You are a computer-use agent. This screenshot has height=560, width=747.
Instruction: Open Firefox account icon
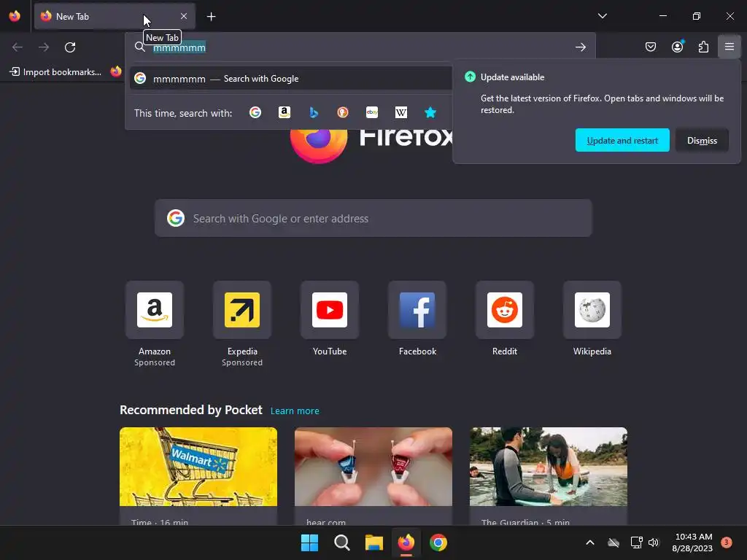coord(677,47)
